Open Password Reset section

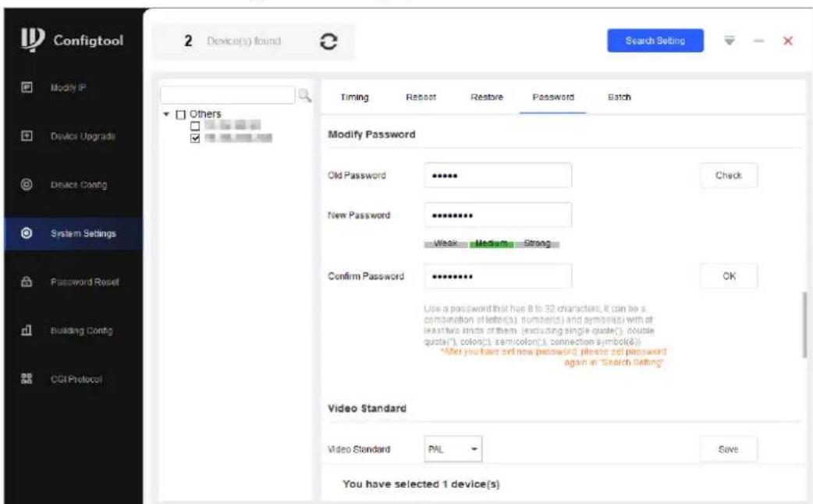click(84, 282)
